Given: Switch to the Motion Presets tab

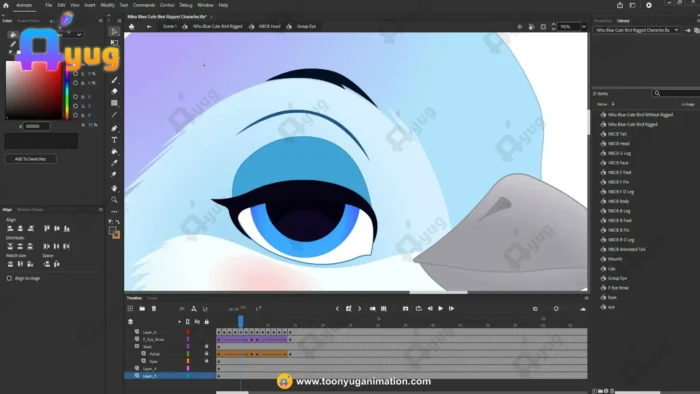Looking at the screenshot, I should (30, 210).
